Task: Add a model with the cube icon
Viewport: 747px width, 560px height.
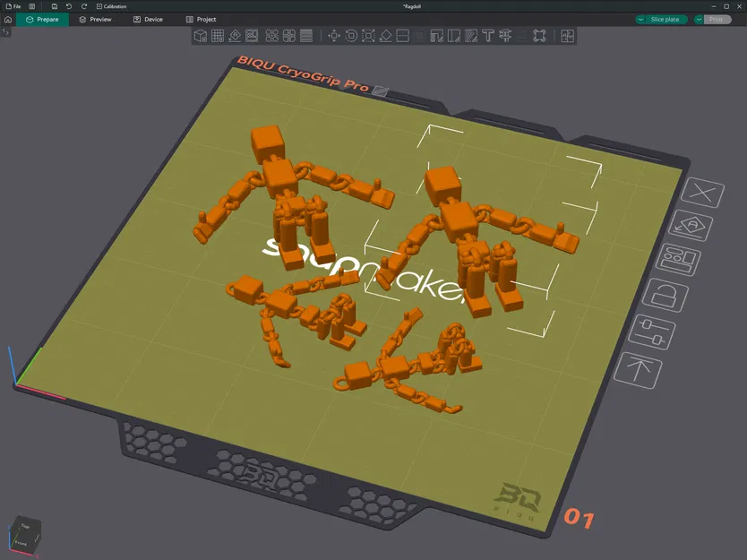Action: [x=201, y=36]
